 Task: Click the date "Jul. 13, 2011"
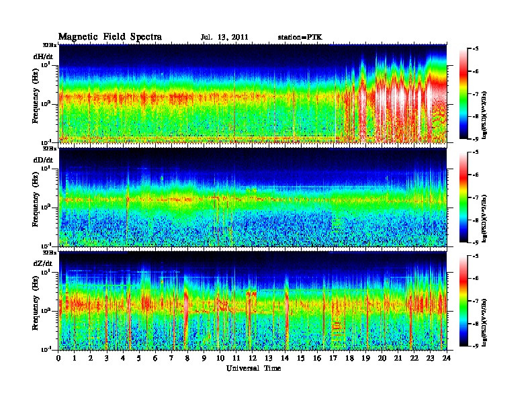pos(224,38)
